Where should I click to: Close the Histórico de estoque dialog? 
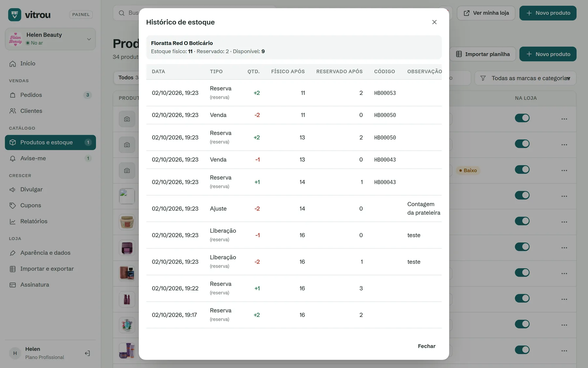[434, 22]
